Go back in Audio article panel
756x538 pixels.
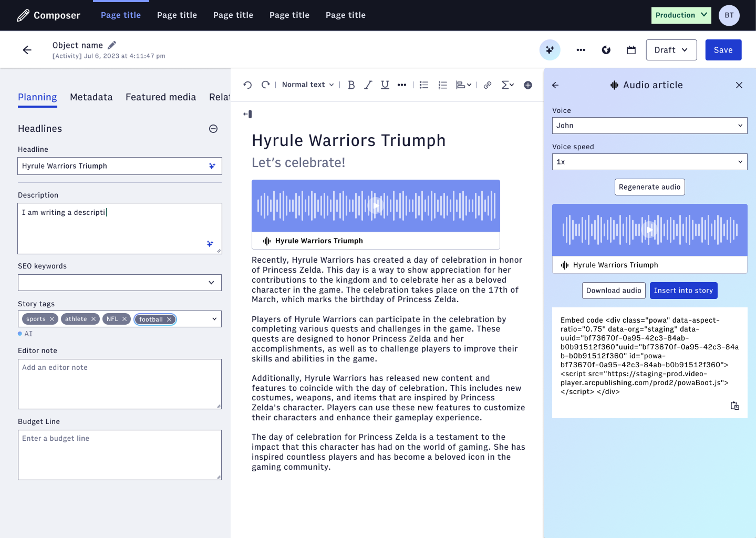click(555, 85)
